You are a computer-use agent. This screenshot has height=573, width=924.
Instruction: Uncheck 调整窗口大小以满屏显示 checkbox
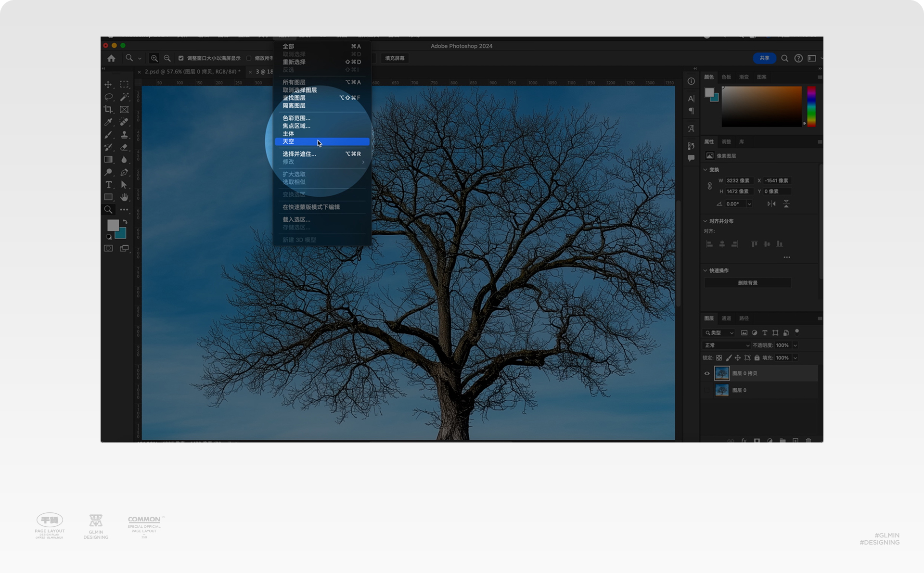[x=181, y=58]
